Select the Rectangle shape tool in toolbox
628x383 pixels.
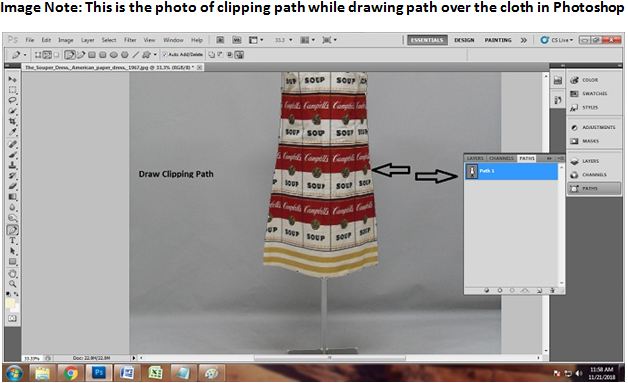tap(12, 262)
